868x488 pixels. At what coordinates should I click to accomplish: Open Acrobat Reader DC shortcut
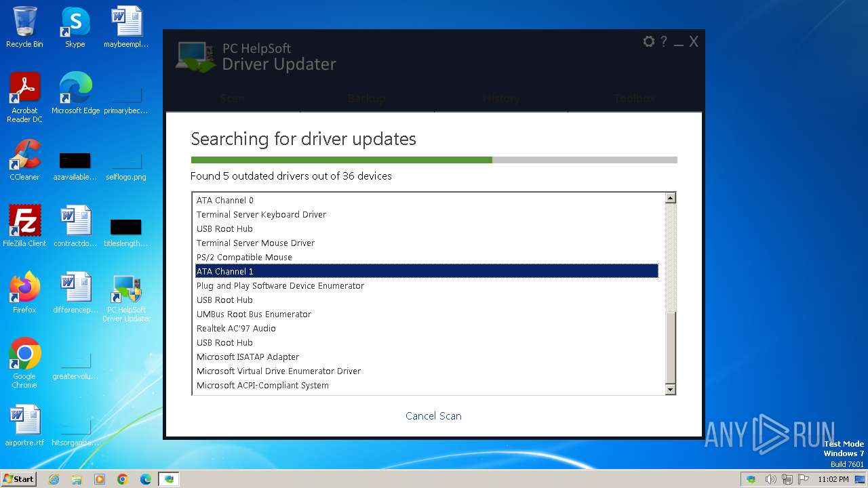24,98
